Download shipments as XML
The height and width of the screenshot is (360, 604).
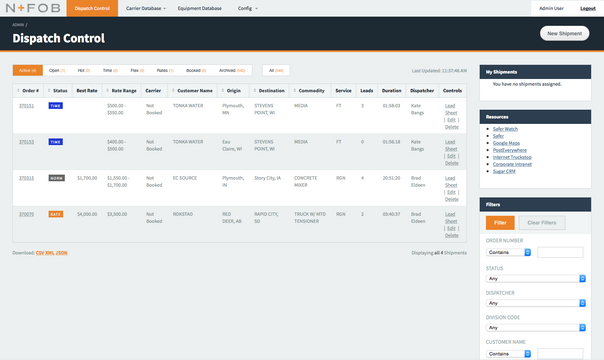coord(50,253)
